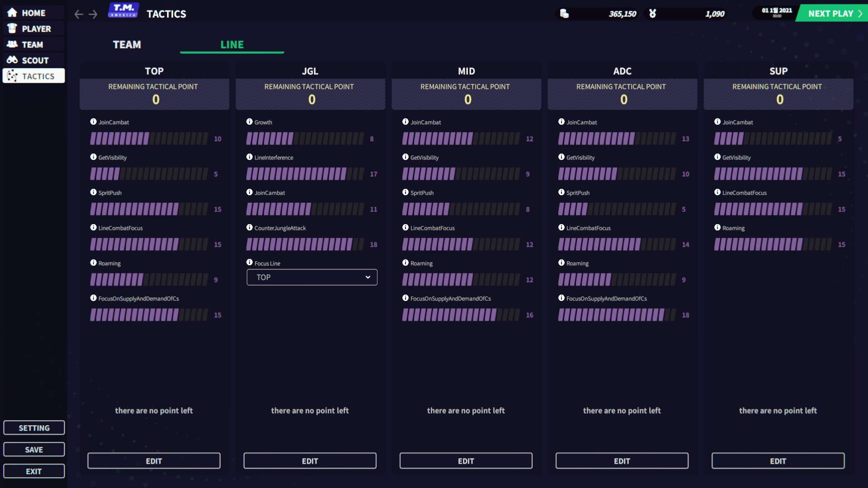The image size is (868, 488).
Task: Click the Scout binoculars icon
Action: (12, 60)
